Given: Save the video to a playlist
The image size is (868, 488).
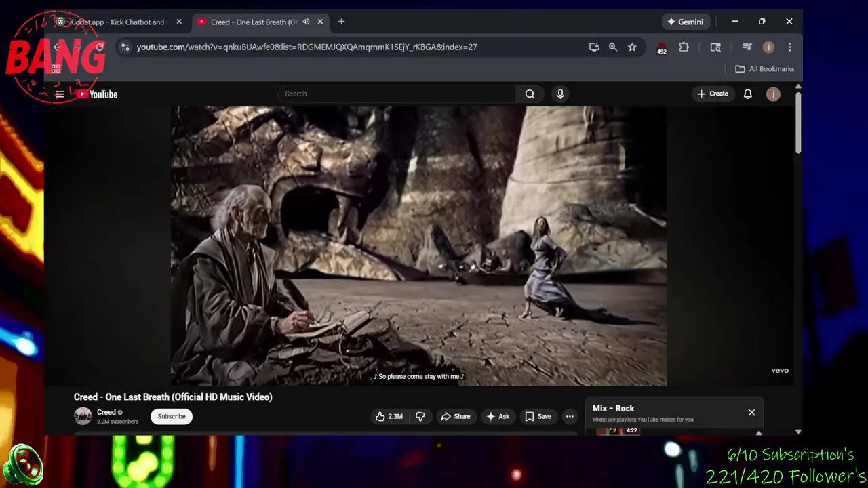Looking at the screenshot, I should [x=538, y=416].
